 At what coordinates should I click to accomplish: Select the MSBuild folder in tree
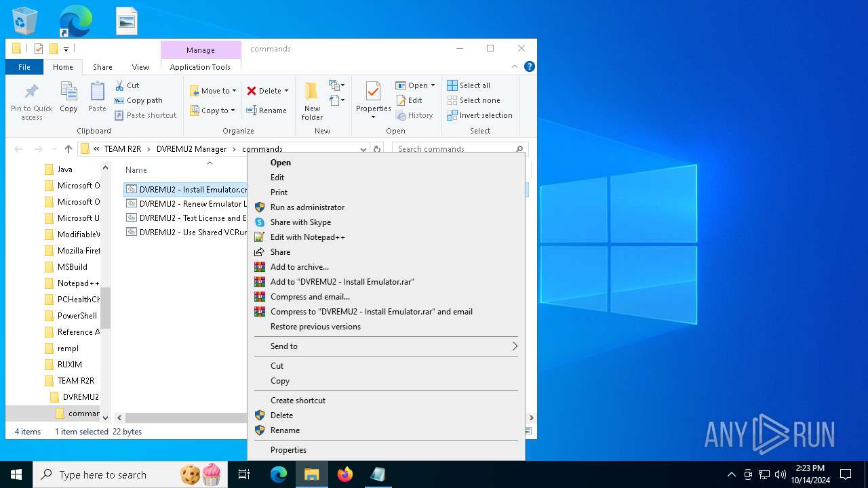72,267
